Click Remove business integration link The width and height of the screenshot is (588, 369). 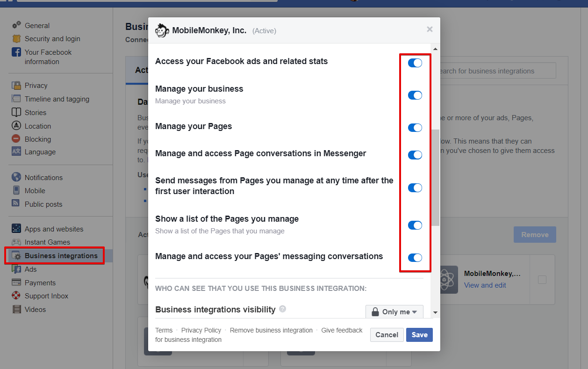[x=271, y=330]
